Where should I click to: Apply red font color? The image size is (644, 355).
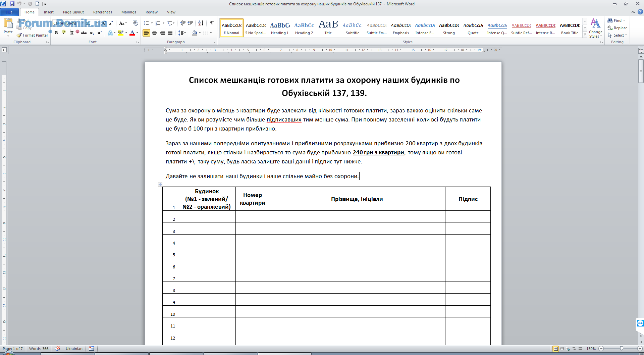coord(132,33)
